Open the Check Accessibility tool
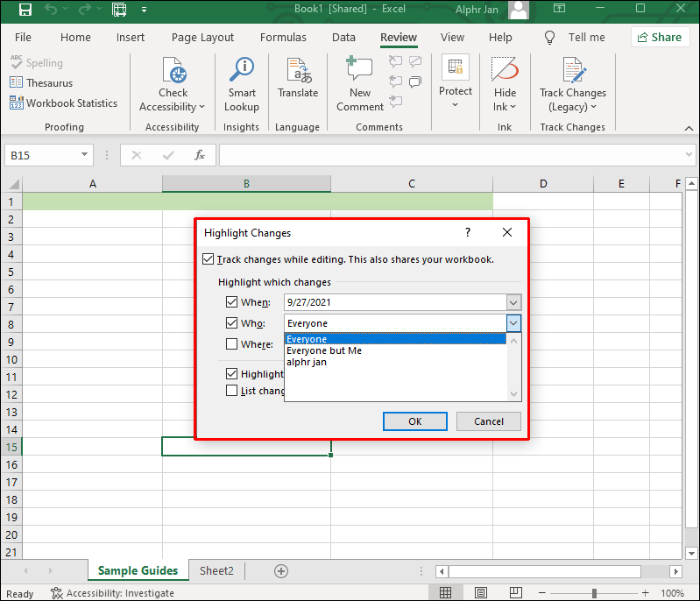 click(x=173, y=84)
